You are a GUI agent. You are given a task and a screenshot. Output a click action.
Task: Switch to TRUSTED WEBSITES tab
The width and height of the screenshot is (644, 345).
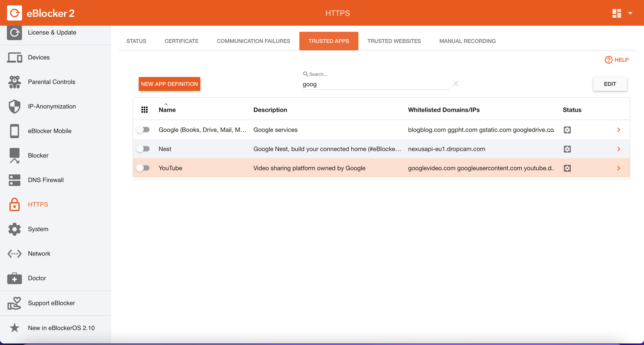coord(394,41)
